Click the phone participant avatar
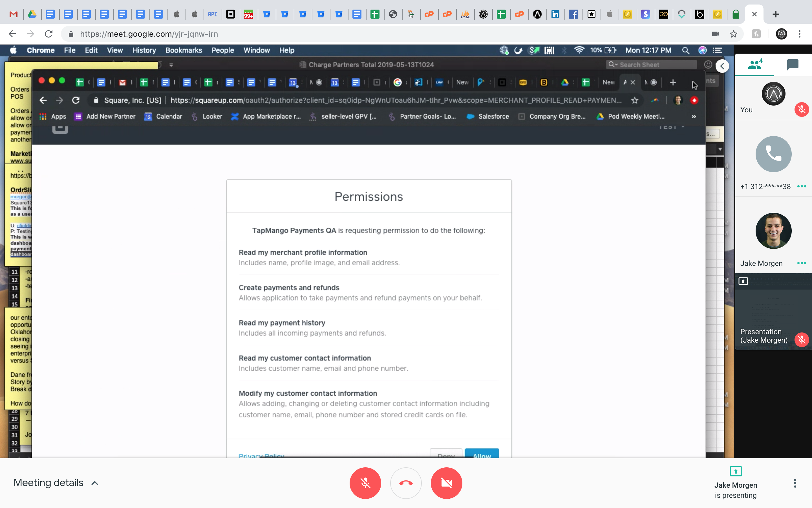The image size is (812, 508). point(773,154)
